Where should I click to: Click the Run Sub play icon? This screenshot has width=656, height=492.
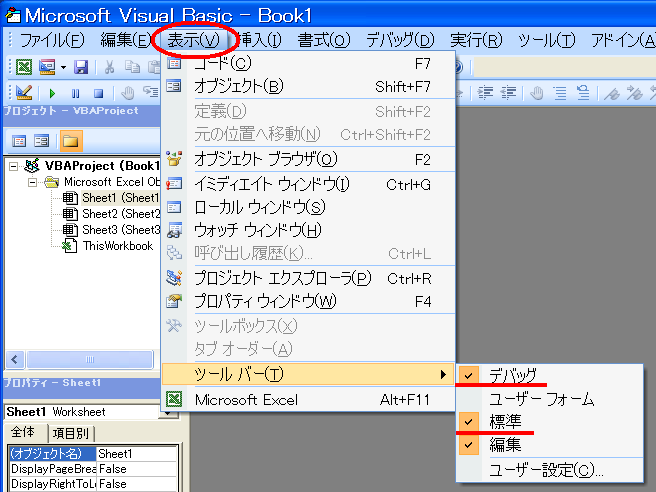click(x=52, y=93)
